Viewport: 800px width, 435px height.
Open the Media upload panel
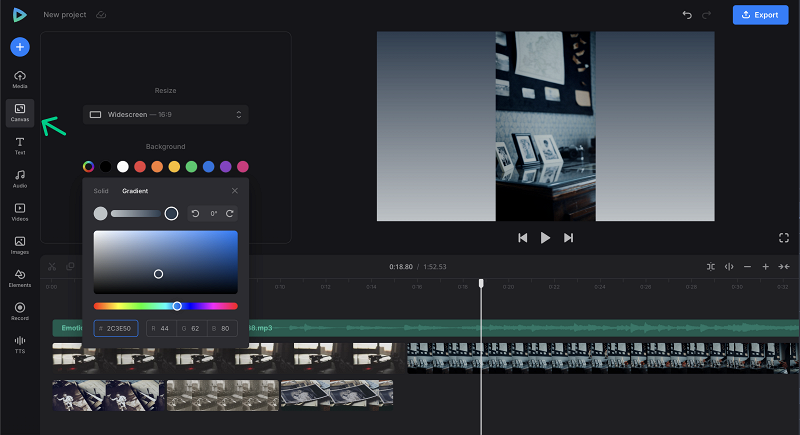tap(20, 80)
